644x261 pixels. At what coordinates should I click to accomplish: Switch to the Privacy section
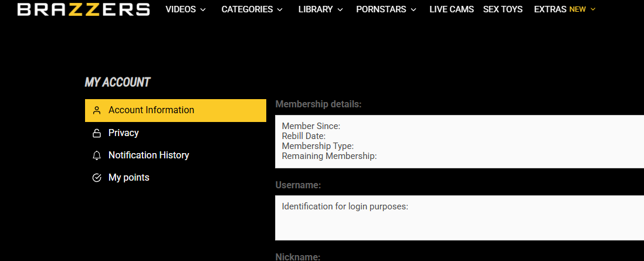[x=124, y=133]
